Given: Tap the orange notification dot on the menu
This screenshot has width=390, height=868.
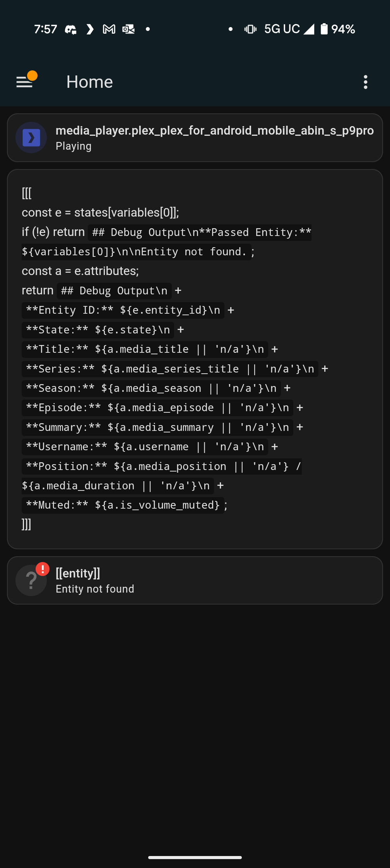Looking at the screenshot, I should click(x=32, y=75).
